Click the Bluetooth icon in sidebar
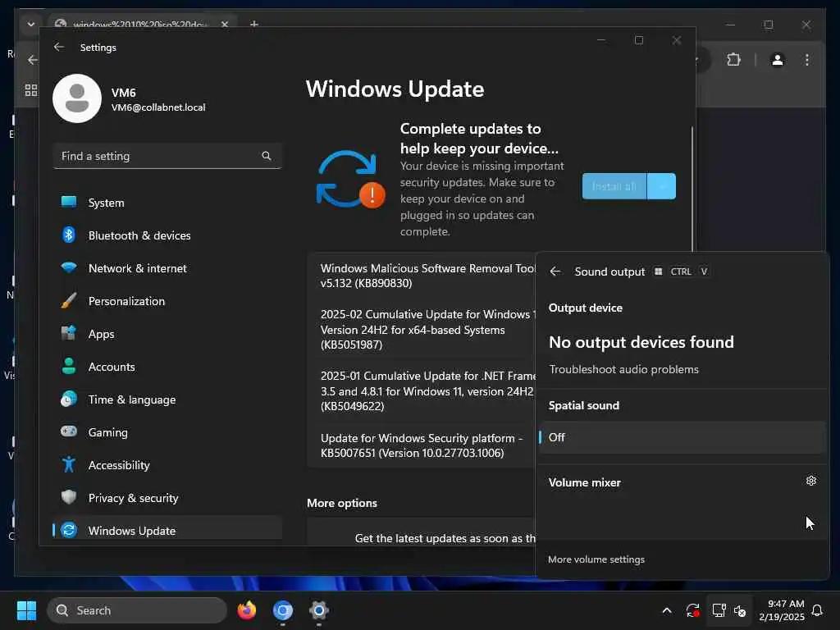Image resolution: width=840 pixels, height=630 pixels. pyautogui.click(x=69, y=235)
